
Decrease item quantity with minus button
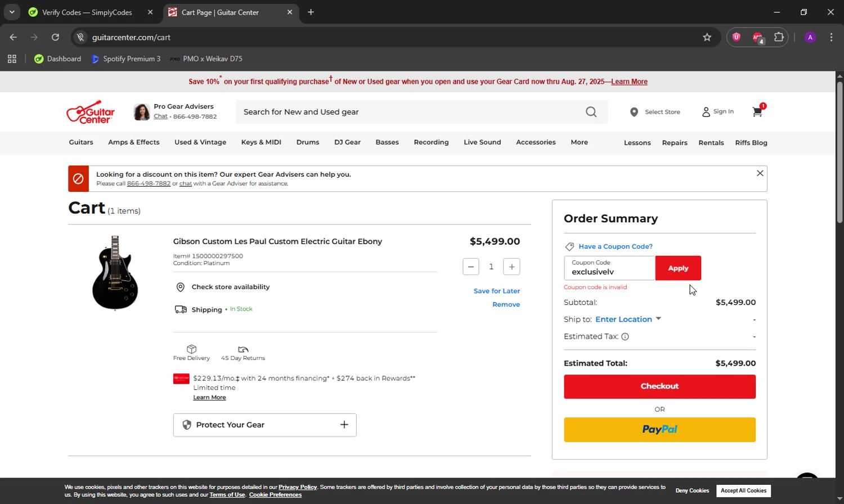(471, 267)
